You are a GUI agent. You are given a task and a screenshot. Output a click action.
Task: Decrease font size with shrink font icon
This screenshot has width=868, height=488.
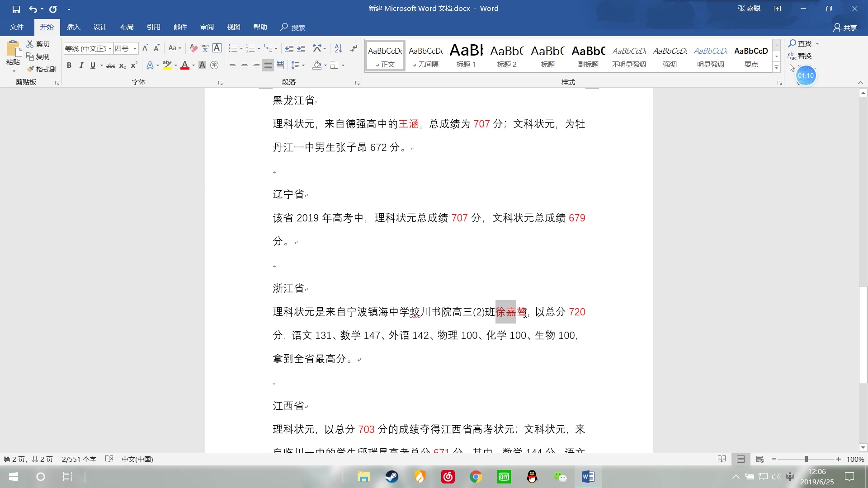pos(156,48)
